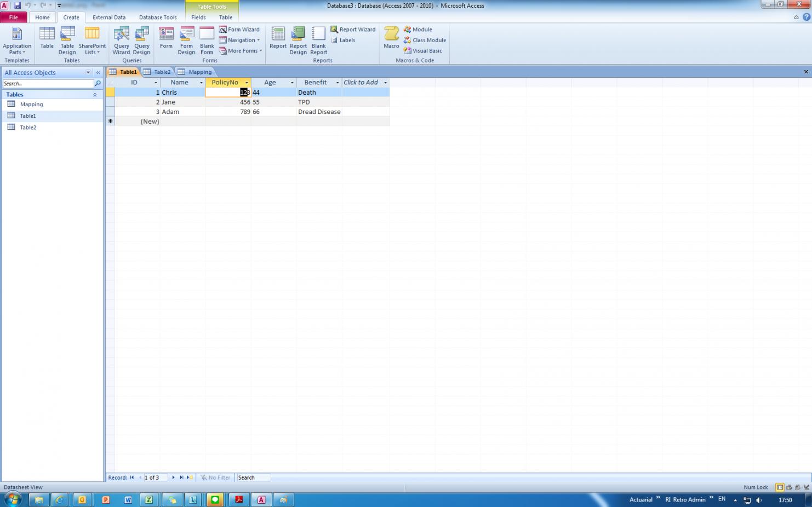Switch to the Table ribbon tab

[226, 18]
